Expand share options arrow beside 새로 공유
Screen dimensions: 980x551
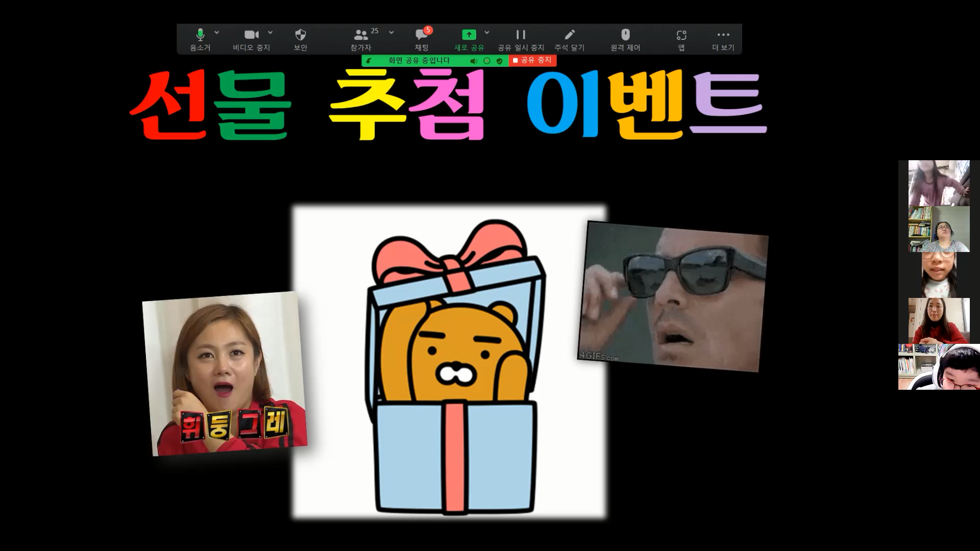click(x=487, y=32)
